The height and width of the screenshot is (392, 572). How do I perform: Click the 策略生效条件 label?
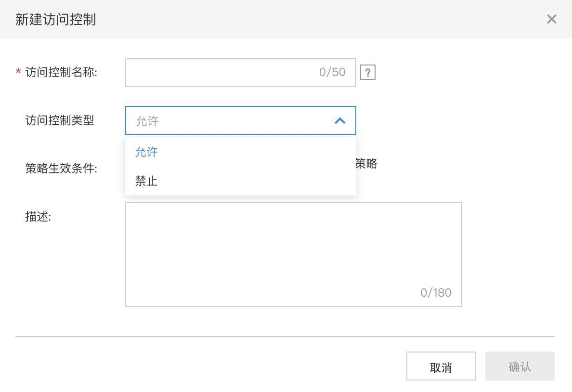pos(61,168)
